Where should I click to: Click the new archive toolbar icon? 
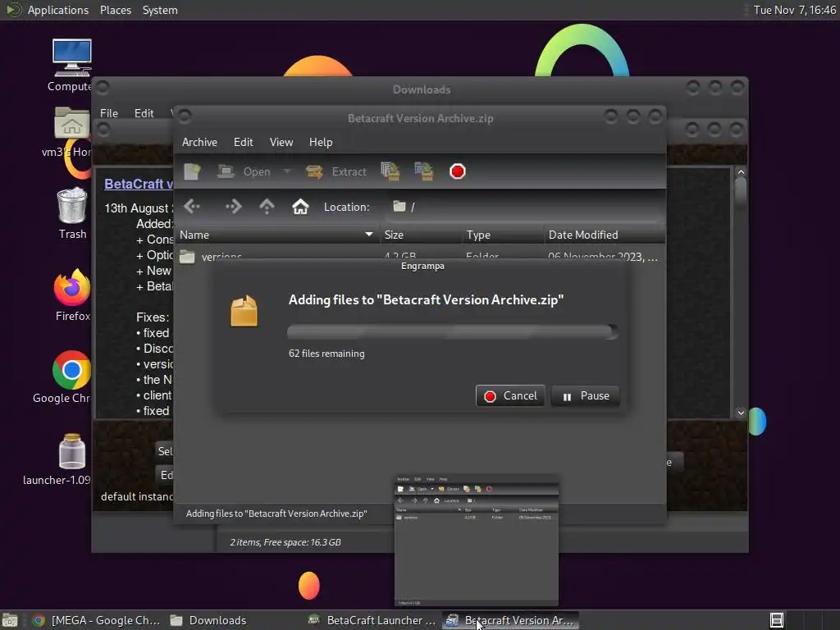(x=192, y=171)
